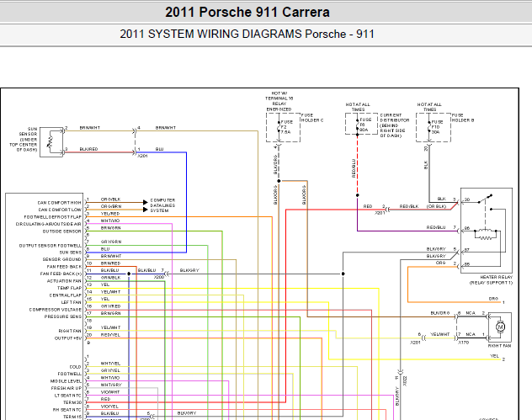The height and width of the screenshot is (420, 532).
Task: Click the '2011 Porsche 911 Carrera' page title
Action: tap(247, 13)
